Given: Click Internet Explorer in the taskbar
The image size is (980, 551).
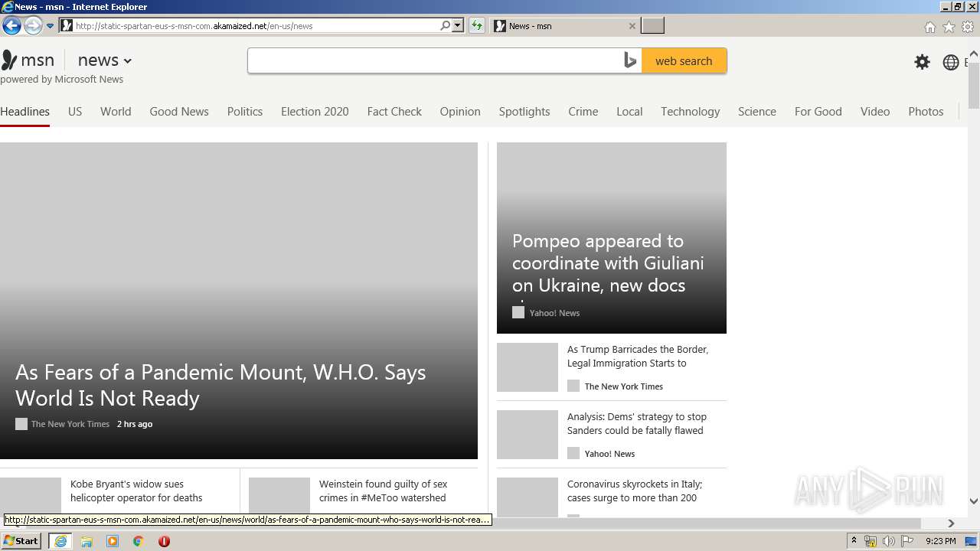Looking at the screenshot, I should pyautogui.click(x=60, y=541).
